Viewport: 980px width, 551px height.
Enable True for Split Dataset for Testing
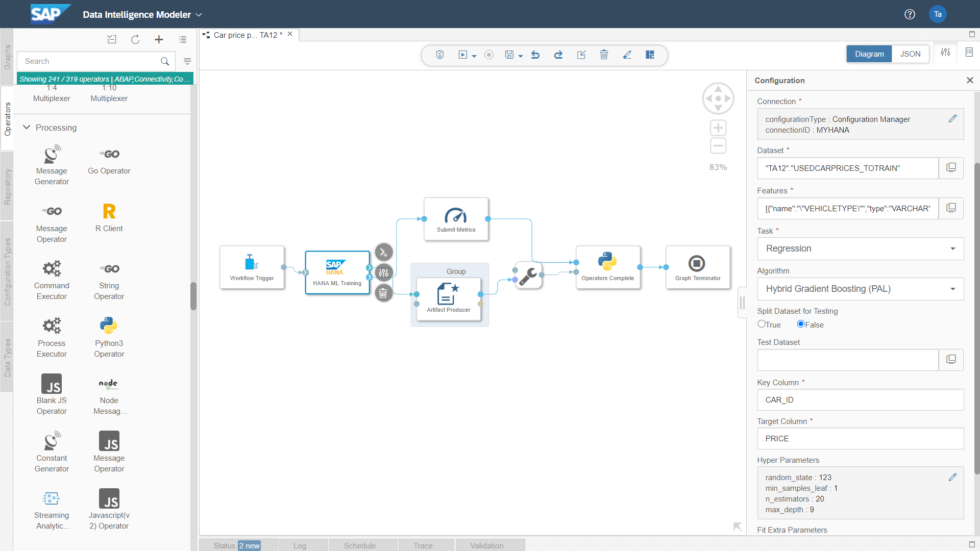click(x=761, y=324)
